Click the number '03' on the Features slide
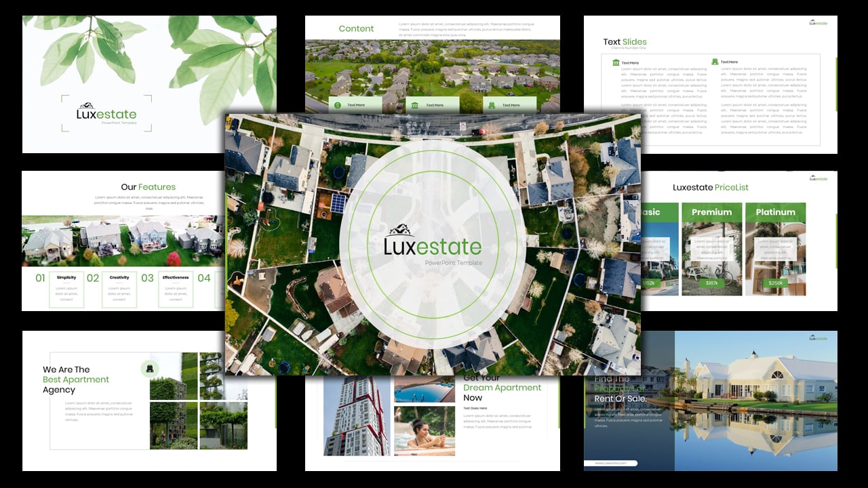 (x=148, y=278)
